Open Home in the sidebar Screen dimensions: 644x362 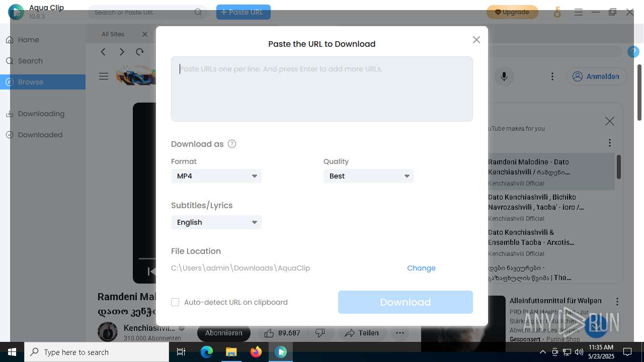pos(43,40)
